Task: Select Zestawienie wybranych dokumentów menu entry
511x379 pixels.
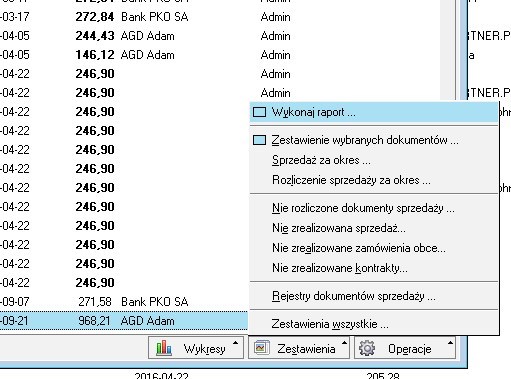Action: pos(374,140)
